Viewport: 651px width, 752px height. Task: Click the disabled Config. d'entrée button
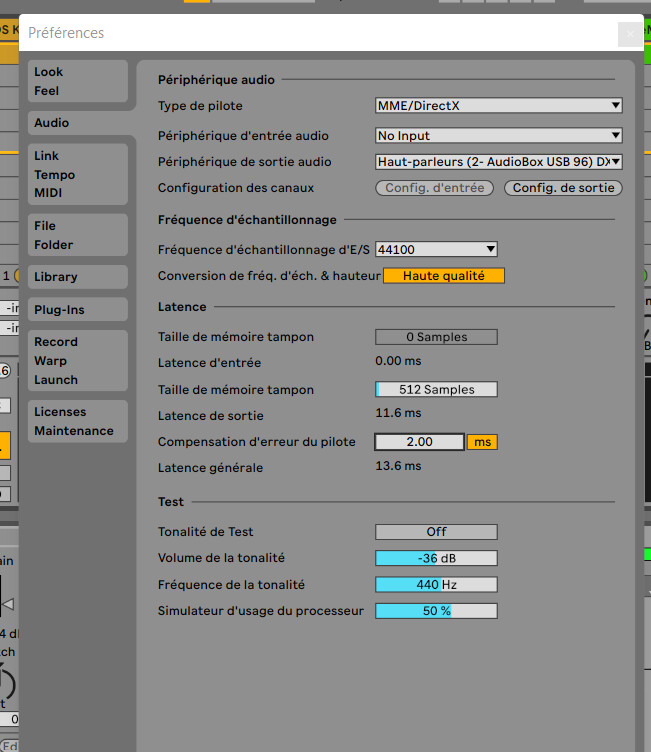click(x=434, y=188)
